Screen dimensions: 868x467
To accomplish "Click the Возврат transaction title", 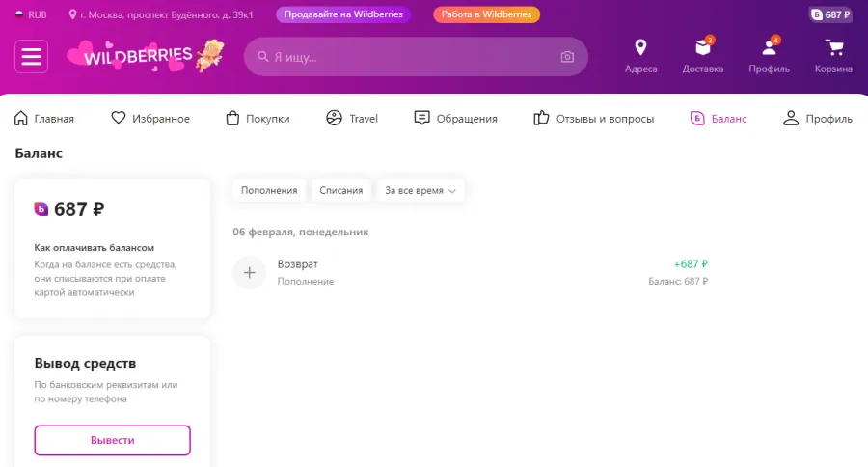I will pos(297,264).
